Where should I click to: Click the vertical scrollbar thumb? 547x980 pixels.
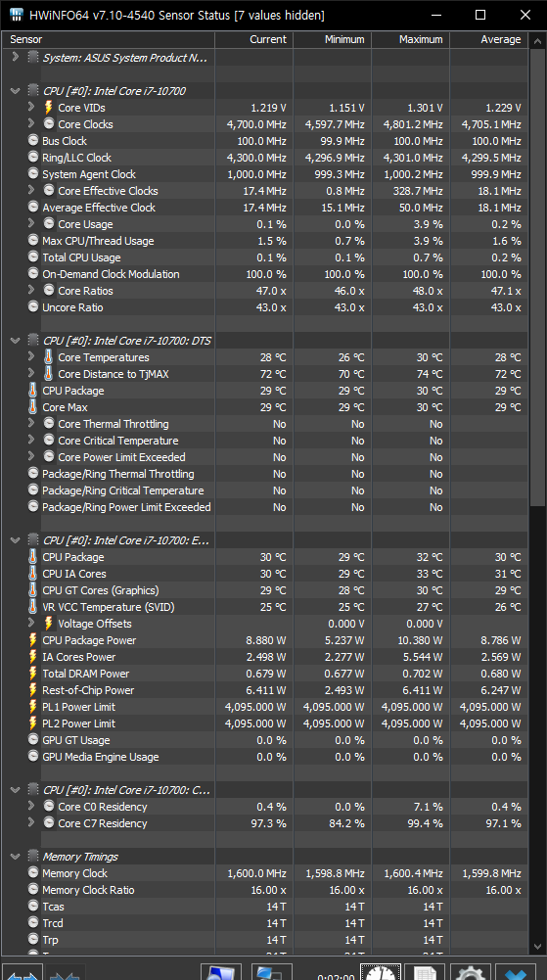pyautogui.click(x=537, y=277)
